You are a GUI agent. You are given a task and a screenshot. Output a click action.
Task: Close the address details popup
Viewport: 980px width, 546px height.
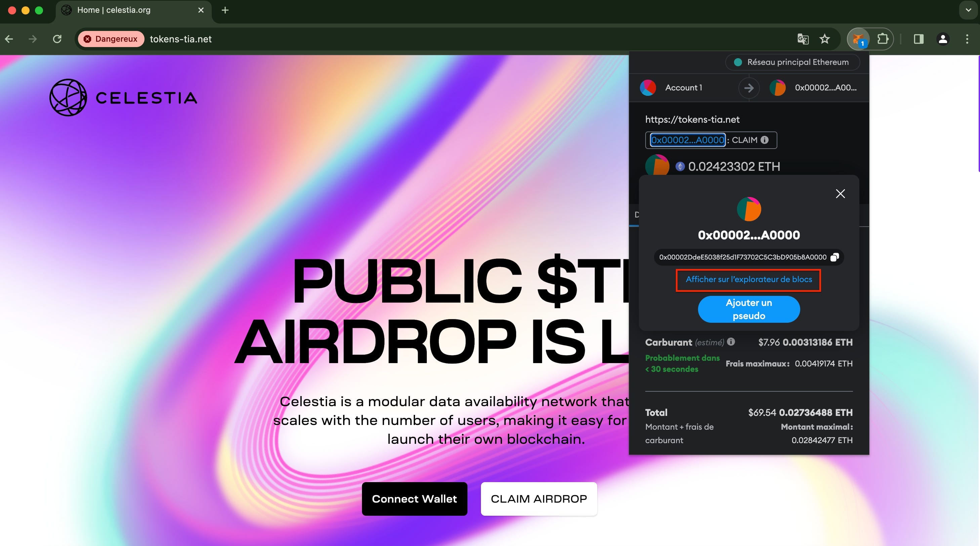coord(840,194)
